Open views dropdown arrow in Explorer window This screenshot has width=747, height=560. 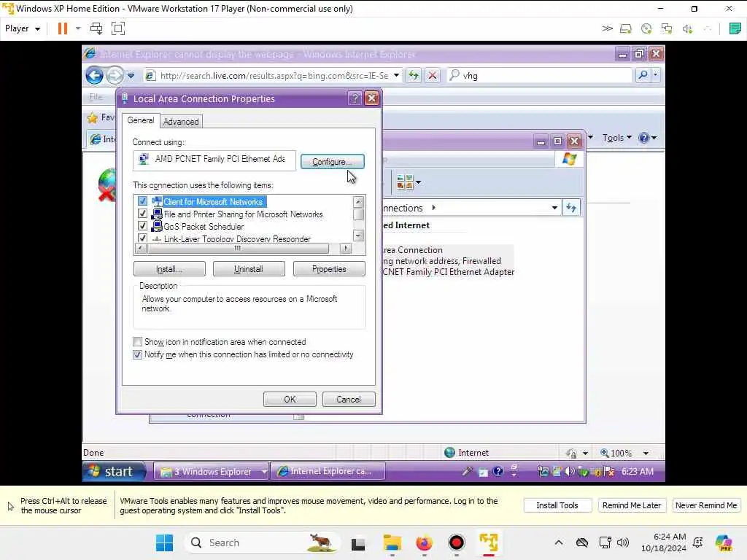pyautogui.click(x=418, y=182)
